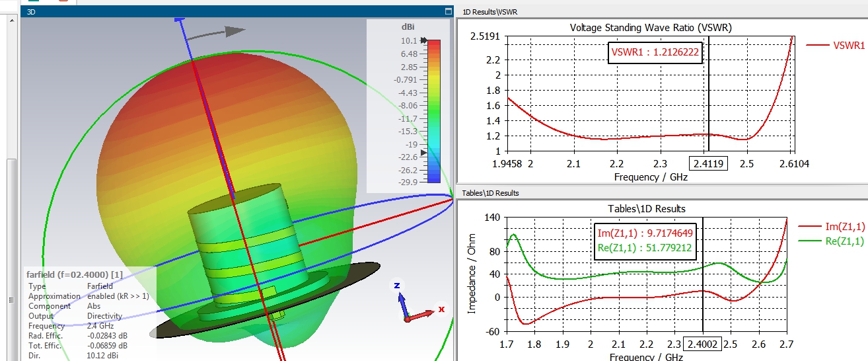Click the upper arrow marker on dBi scale
Screen dimensions: 868x361
click(x=424, y=41)
